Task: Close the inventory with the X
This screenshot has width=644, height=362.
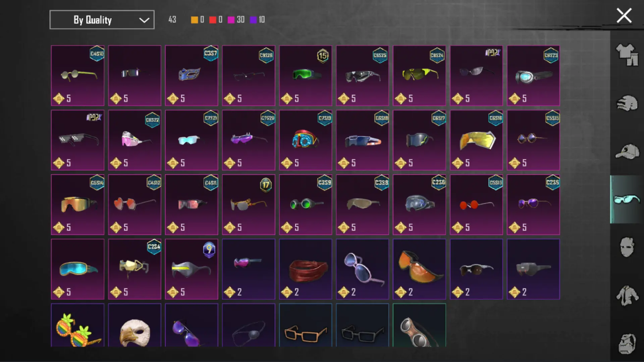Action: (624, 16)
